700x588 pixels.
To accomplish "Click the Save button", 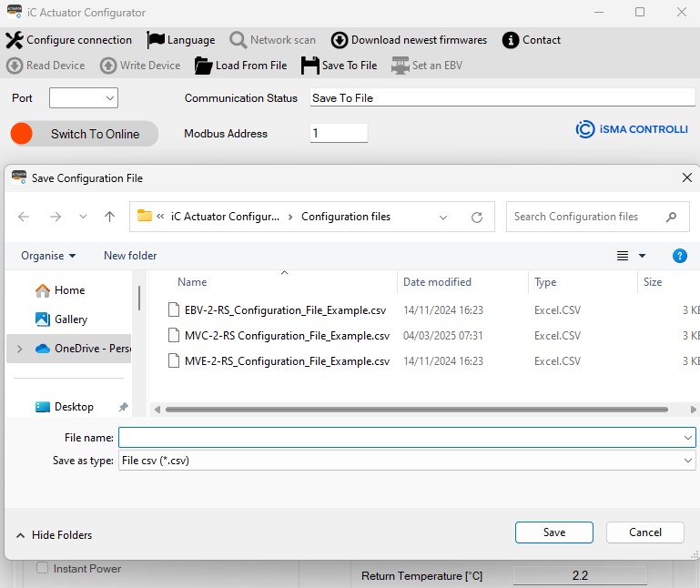I will (x=553, y=532).
